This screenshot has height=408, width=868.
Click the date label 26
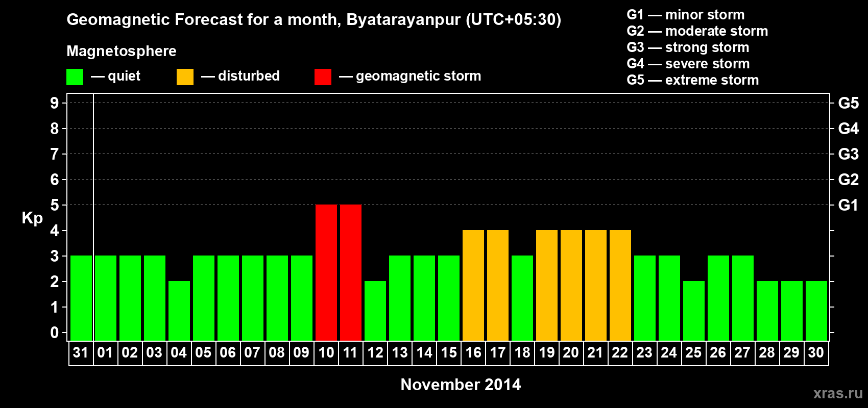(718, 352)
